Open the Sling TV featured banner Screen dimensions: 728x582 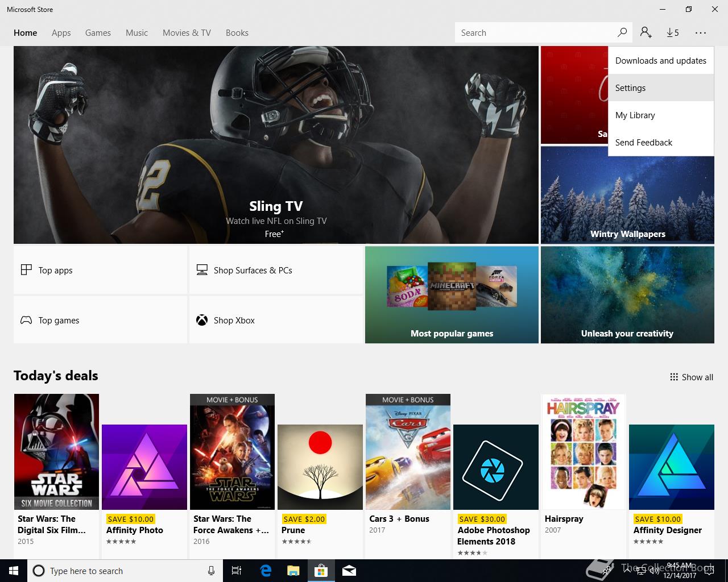276,145
